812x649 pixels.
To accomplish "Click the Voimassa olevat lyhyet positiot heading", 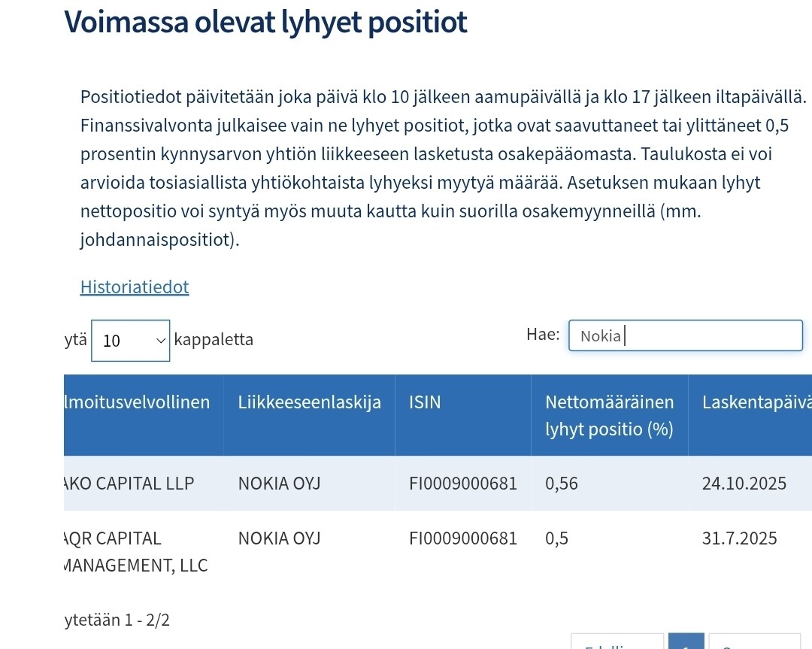I will [x=266, y=23].
